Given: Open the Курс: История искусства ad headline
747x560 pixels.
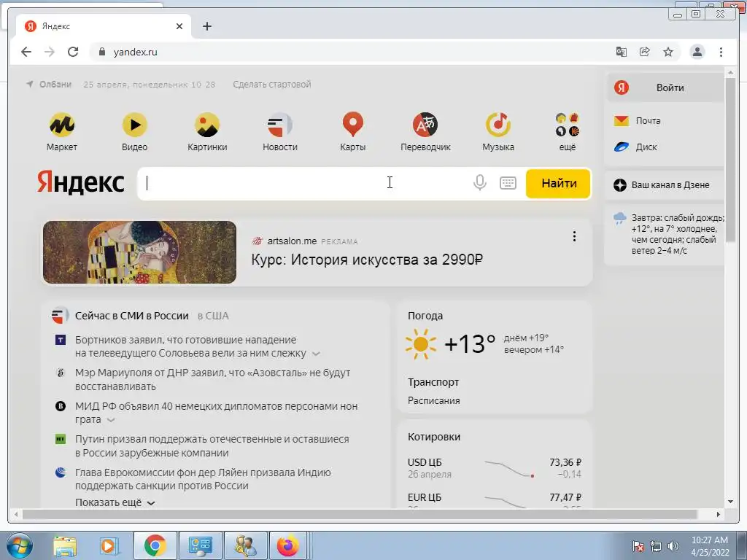Looking at the screenshot, I should point(367,260).
